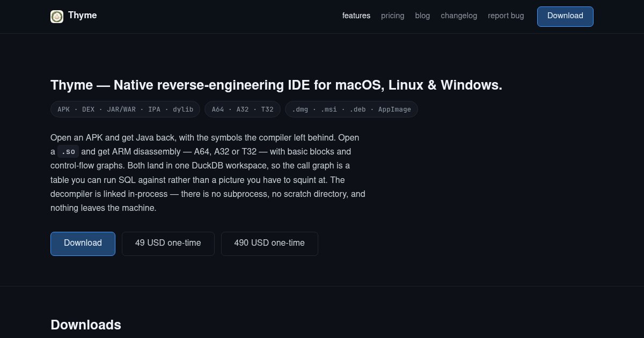The image size is (644, 338).
Task: Click the main Thyme headline
Action: [x=276, y=85]
